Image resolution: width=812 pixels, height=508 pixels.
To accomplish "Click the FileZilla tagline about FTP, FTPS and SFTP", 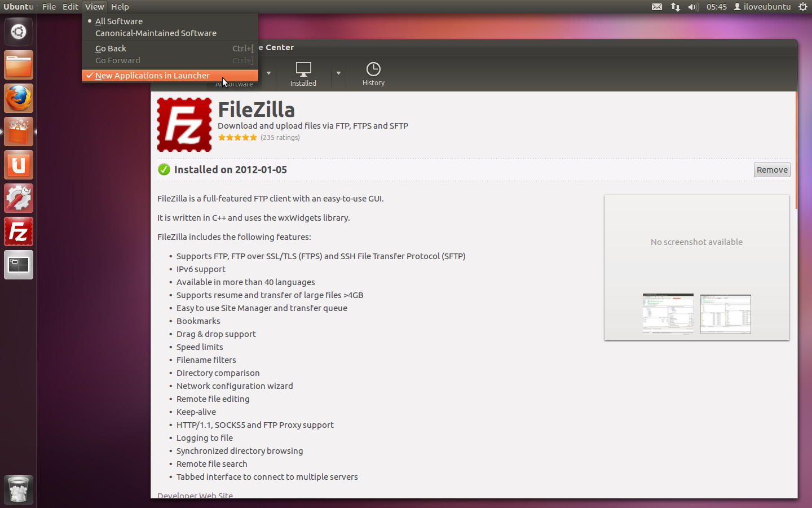I will pos(313,126).
